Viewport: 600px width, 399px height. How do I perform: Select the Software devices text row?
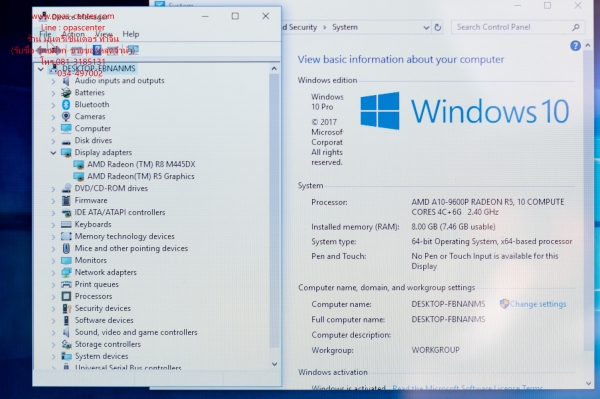pyautogui.click(x=104, y=320)
